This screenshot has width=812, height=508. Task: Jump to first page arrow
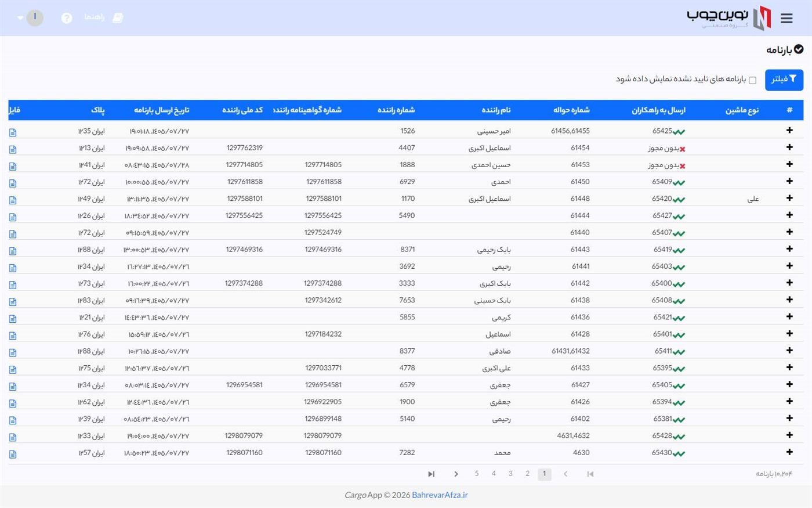590,474
